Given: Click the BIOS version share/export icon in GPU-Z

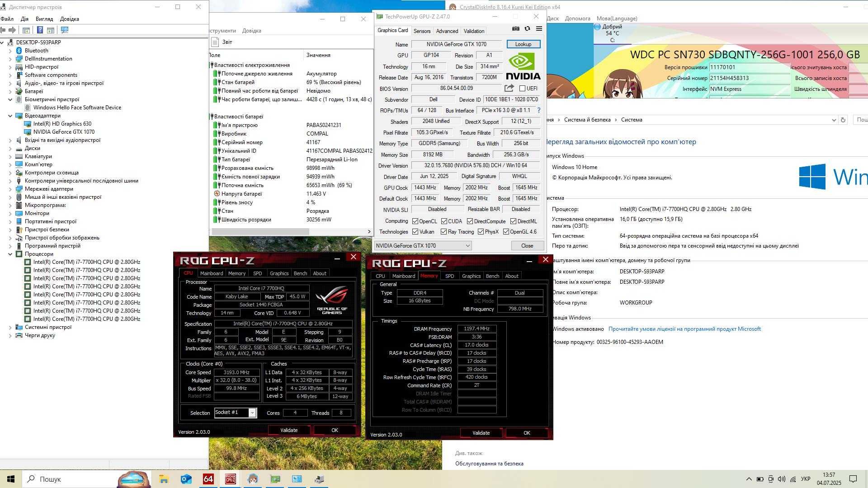Looking at the screenshot, I should (x=509, y=88).
